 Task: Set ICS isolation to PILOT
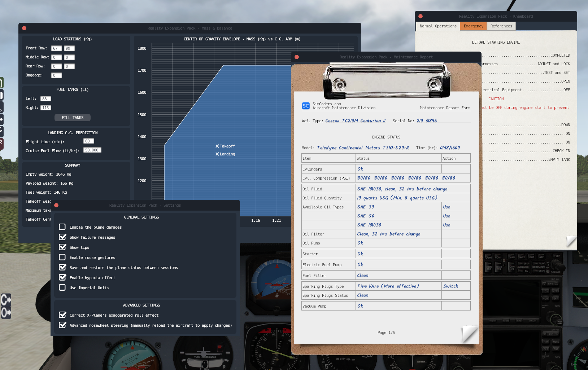pos(539,263)
